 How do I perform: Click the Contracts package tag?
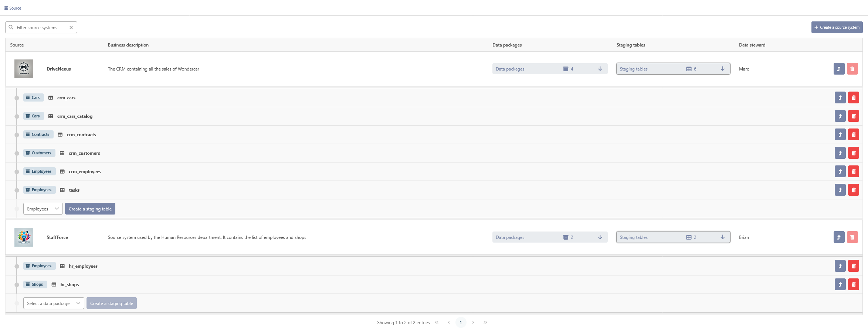pyautogui.click(x=38, y=134)
